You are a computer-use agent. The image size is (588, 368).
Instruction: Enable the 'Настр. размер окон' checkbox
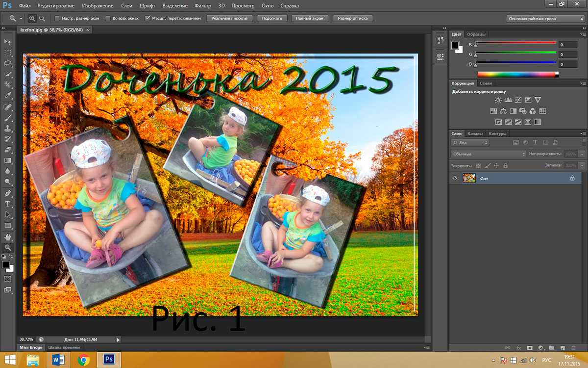click(x=57, y=18)
